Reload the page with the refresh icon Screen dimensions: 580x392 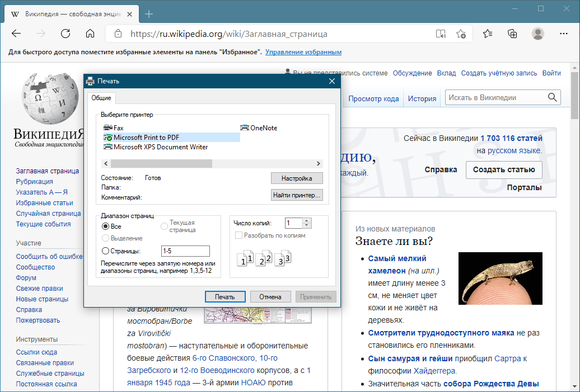click(66, 34)
